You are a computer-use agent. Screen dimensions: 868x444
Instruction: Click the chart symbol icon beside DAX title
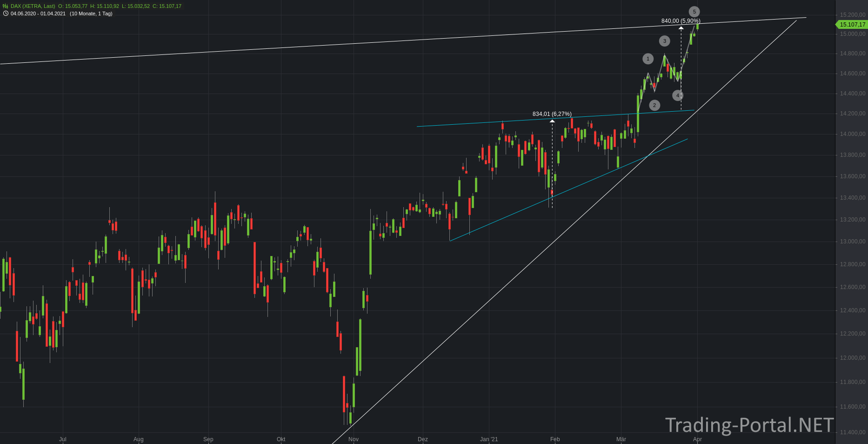click(x=6, y=6)
